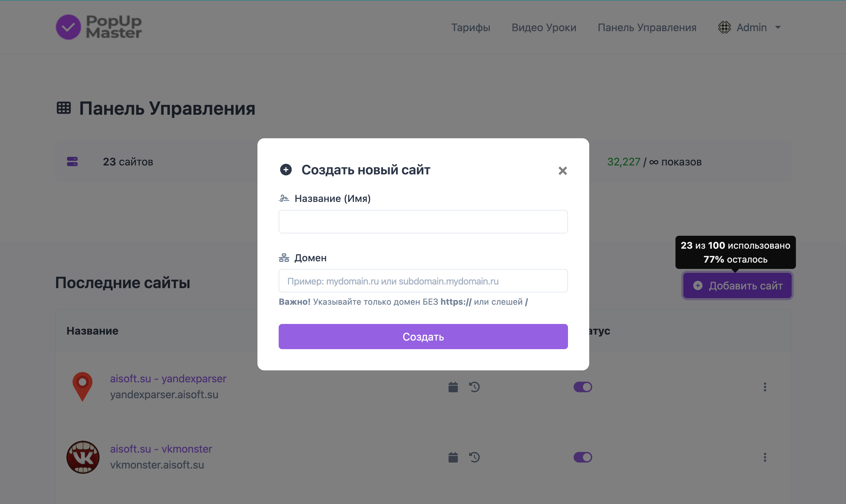Click the PopUp Master logo
Image resolution: width=846 pixels, height=504 pixels.
tap(99, 27)
